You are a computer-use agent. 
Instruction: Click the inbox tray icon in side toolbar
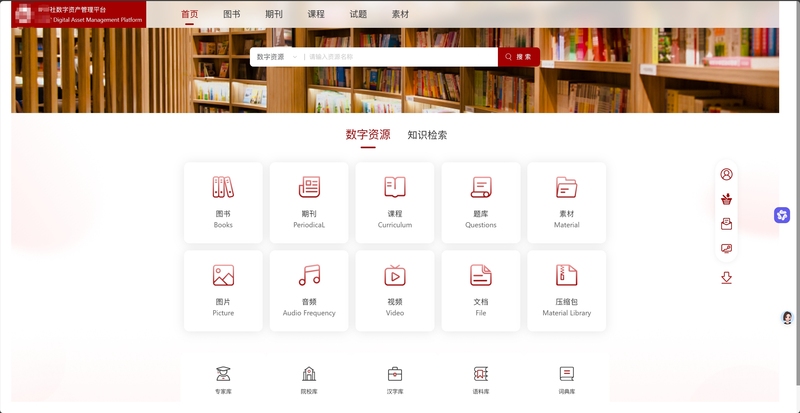pyautogui.click(x=727, y=224)
